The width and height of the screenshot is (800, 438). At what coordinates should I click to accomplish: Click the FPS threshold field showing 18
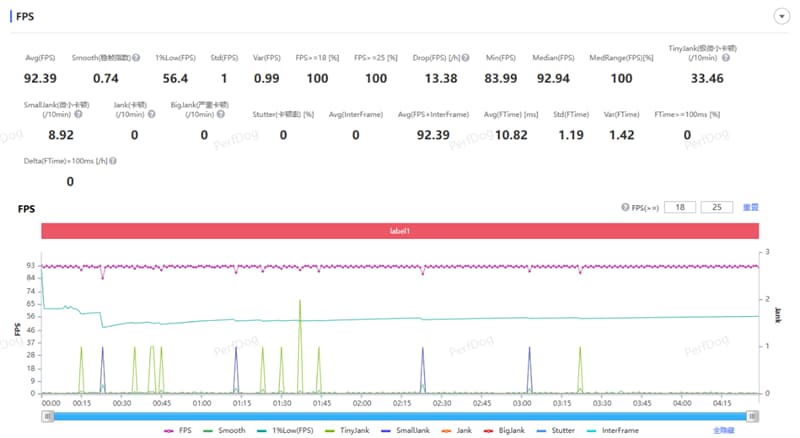pyautogui.click(x=680, y=207)
